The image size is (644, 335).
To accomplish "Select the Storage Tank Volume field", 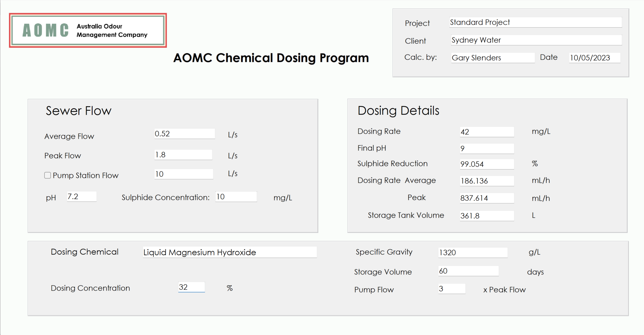I will [x=487, y=216].
